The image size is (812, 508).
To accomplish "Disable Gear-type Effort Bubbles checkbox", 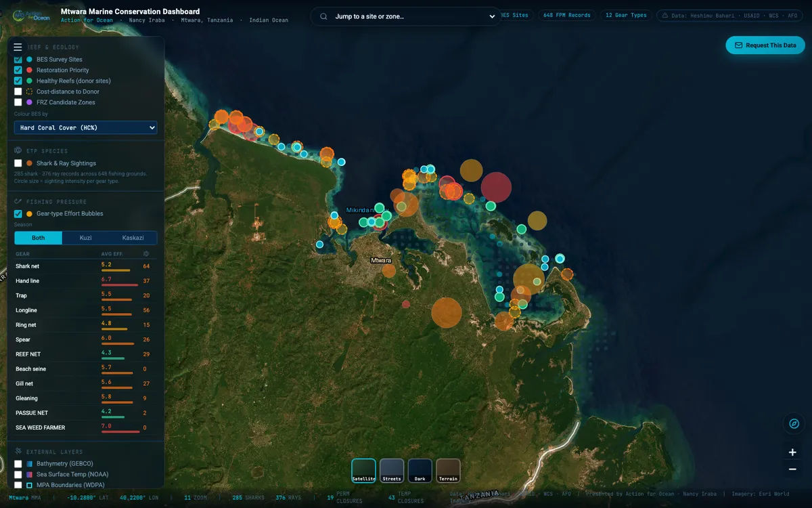I will (18, 213).
